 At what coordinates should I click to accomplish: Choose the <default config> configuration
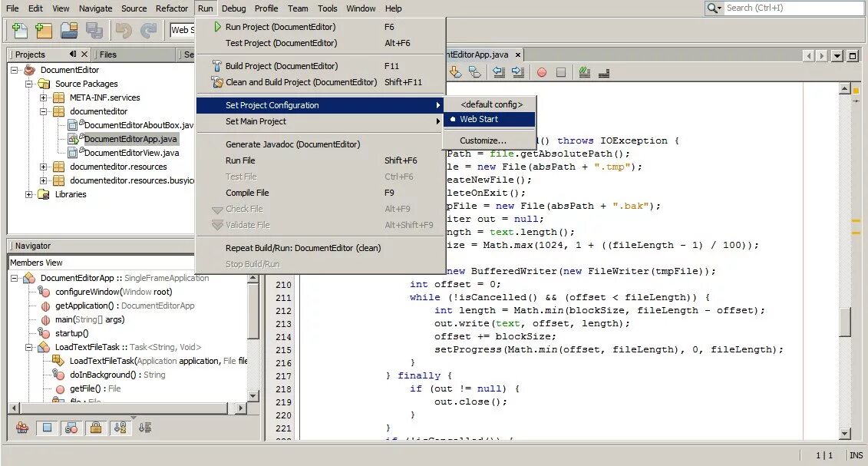[489, 104]
